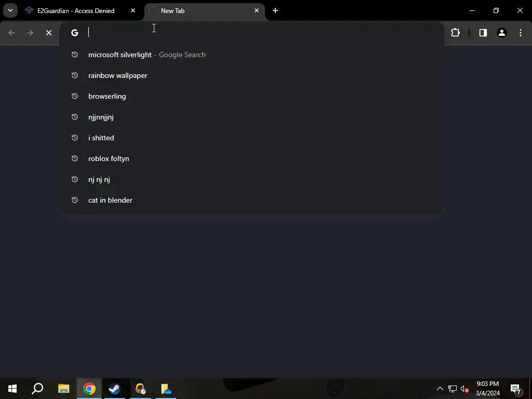
Task: Click history icon beside browserling
Action: point(75,96)
